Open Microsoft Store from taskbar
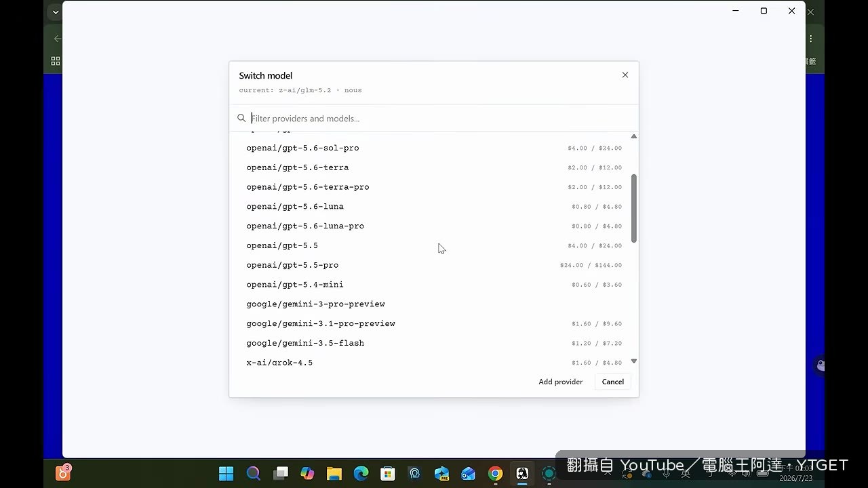The height and width of the screenshot is (488, 868). 388,473
